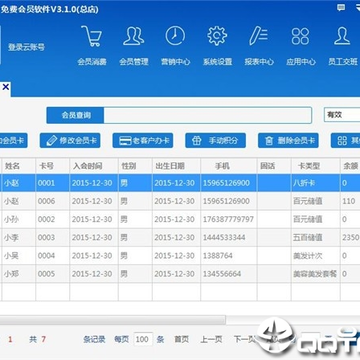Click the 美容美发套餐 card type cell
This screenshot has width=360, height=360.
click(315, 274)
